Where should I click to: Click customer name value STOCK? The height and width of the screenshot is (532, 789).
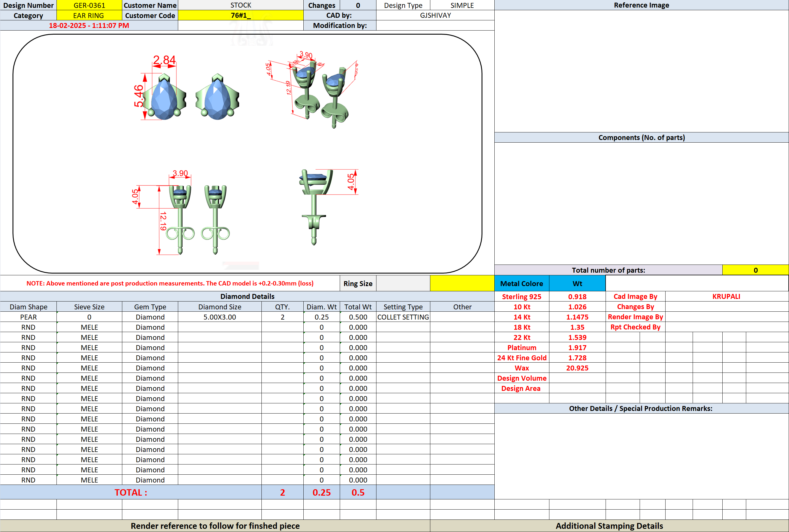tap(240, 5)
